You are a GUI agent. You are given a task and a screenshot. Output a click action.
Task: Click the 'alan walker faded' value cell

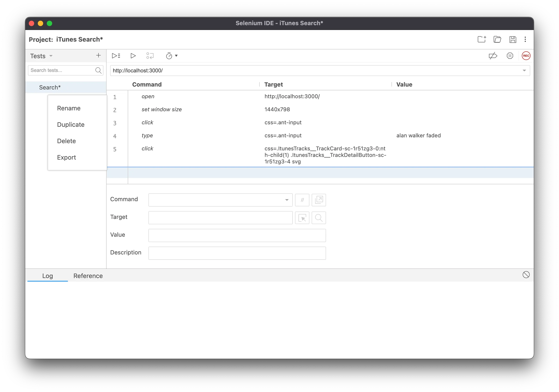pos(418,136)
